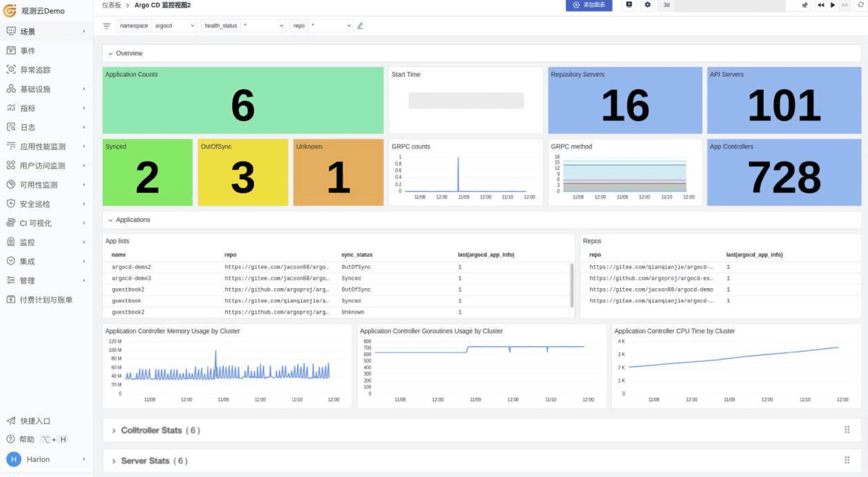Viewport: 868px width, 477px height.
Task: Click the Memory Usage by Cluster chart
Action: tap(227, 366)
